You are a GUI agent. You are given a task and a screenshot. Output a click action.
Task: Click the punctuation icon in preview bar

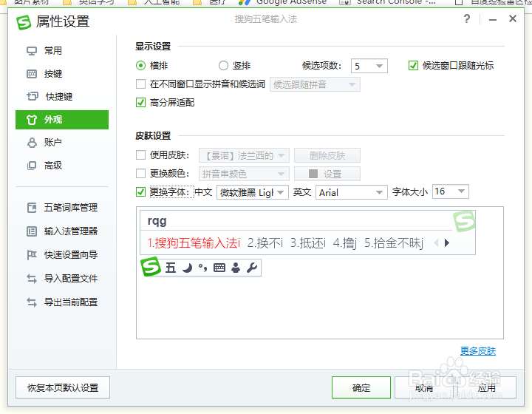click(203, 268)
